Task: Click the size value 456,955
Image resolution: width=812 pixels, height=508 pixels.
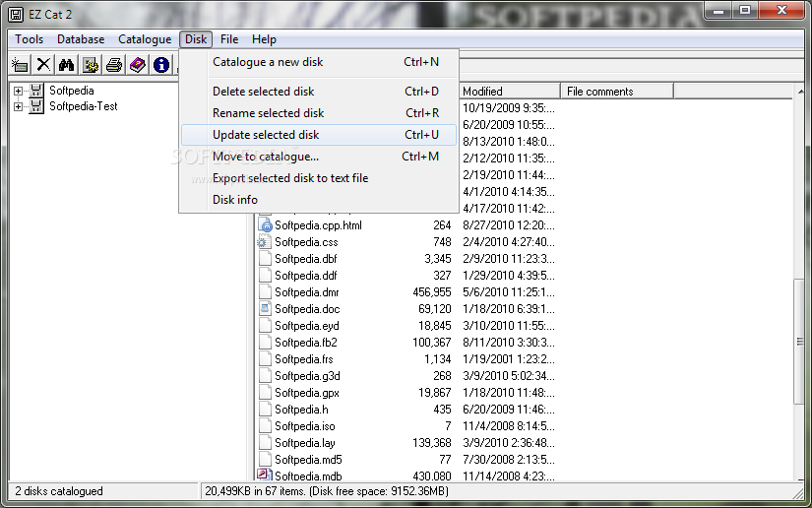Action: point(432,292)
